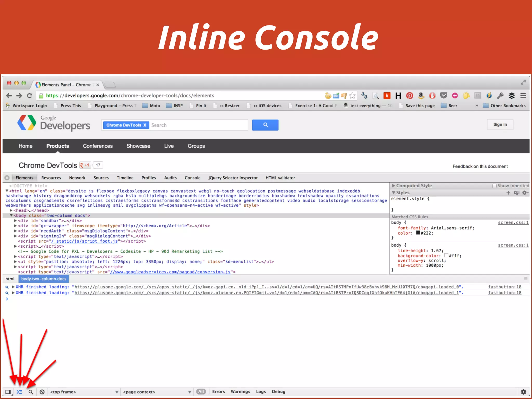Click the New Style Rule plus icon
532x399 pixels.
point(508,192)
